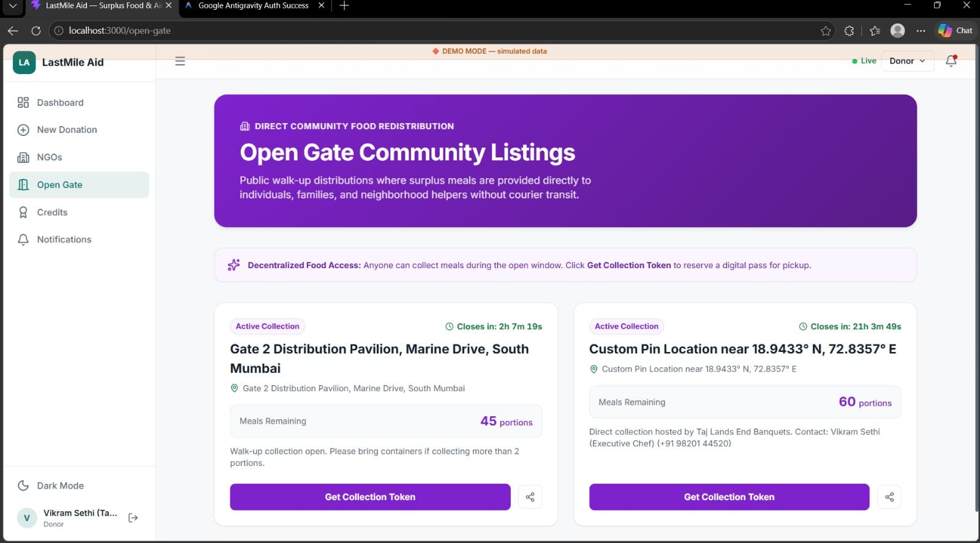The height and width of the screenshot is (543, 980).
Task: Go back using browser back arrow
Action: [x=13, y=31]
